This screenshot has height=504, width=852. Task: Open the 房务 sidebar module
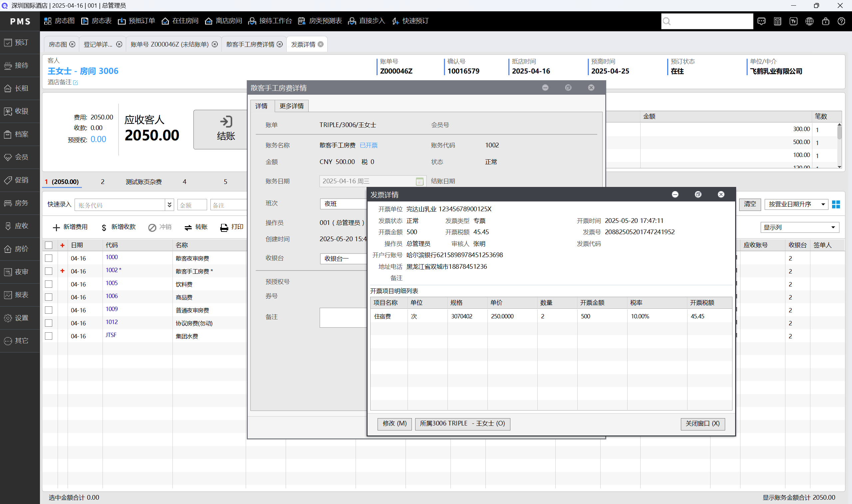(20, 203)
